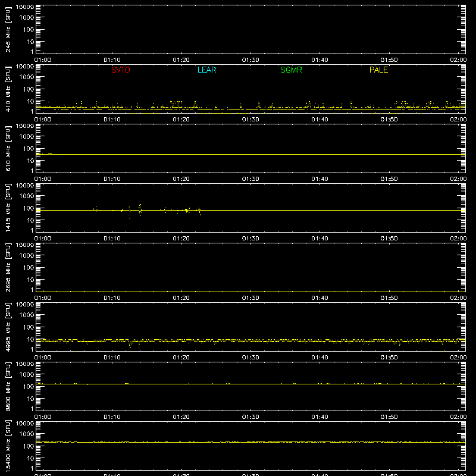Viewport: 476px width, 476px height.
Task: Click the 10 tick value on 1415 MHz axis
Action: (31, 220)
